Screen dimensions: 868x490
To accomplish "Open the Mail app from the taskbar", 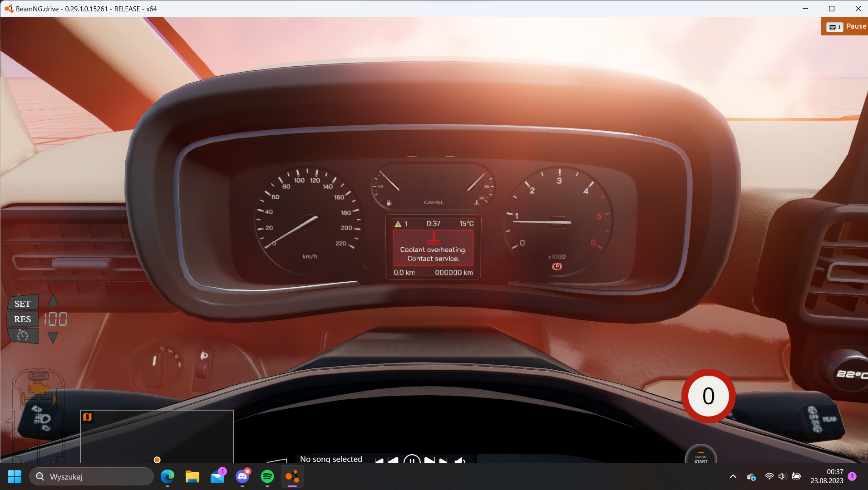I will point(217,476).
